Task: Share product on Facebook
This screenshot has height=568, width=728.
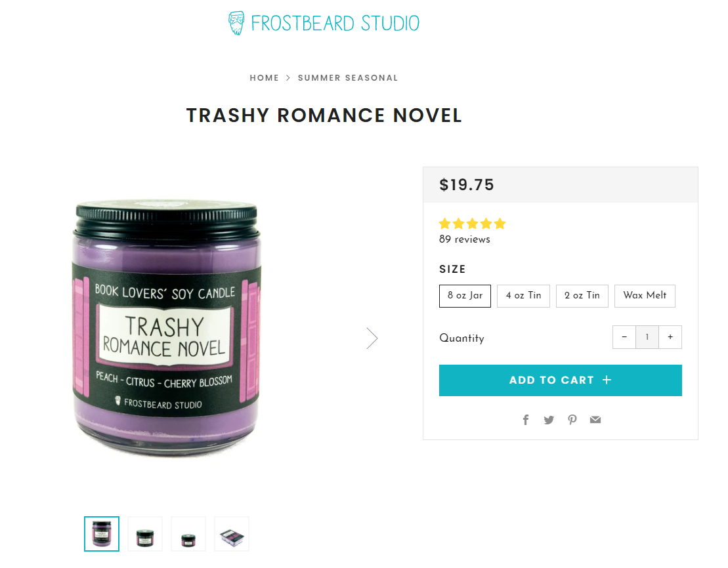Action: coord(526,420)
